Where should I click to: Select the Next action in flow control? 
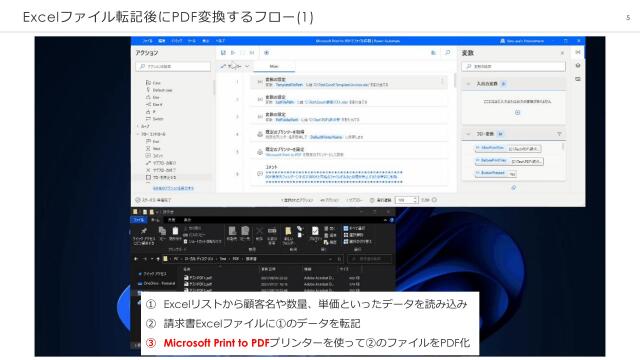pos(153,148)
